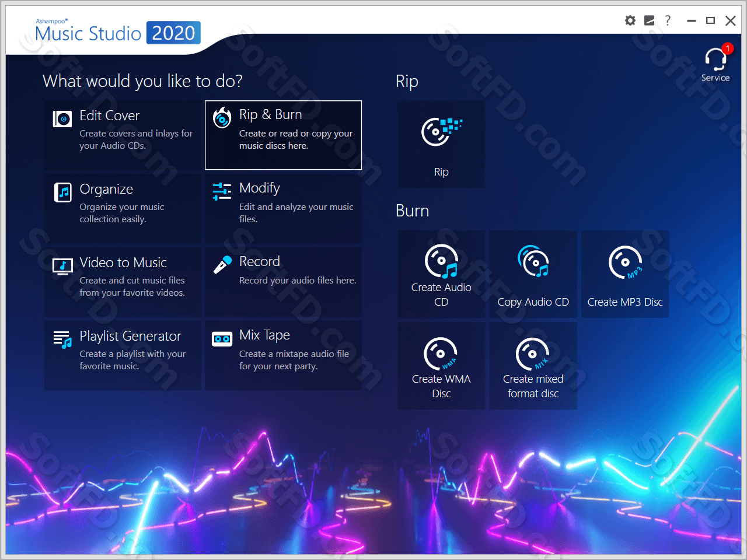The image size is (747, 560).
Task: Open the Record microphone module
Action: 283,282
